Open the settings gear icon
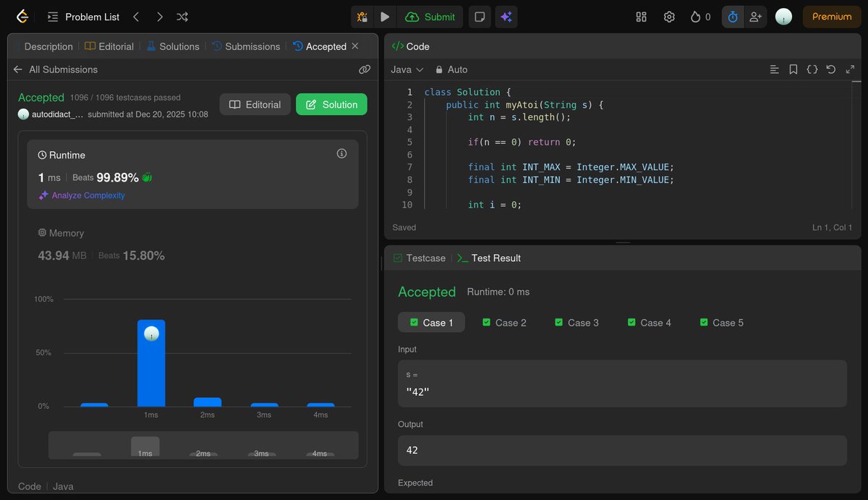This screenshot has height=500, width=868. point(669,17)
